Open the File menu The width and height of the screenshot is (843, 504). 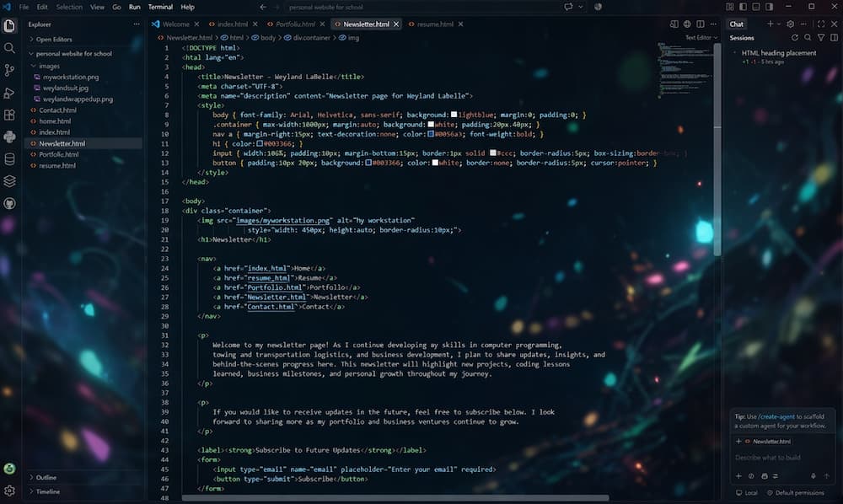24,7
